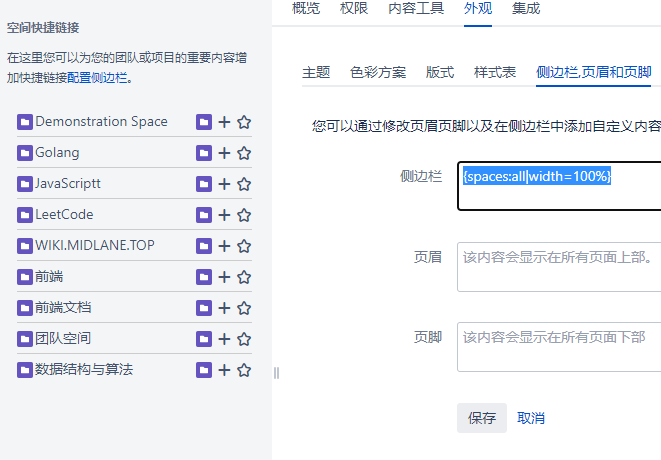The image size is (661, 460).
Task: Open the Golang space link
Action: pyautogui.click(x=57, y=153)
